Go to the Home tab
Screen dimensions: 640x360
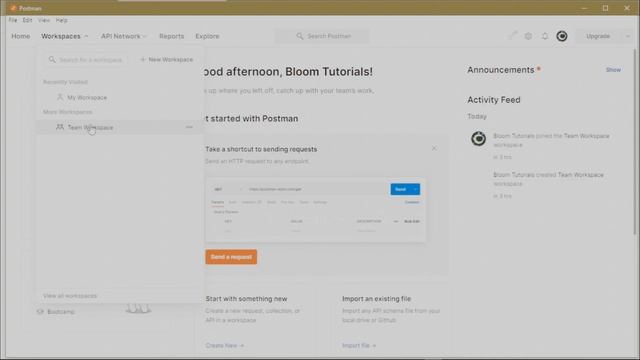click(20, 36)
